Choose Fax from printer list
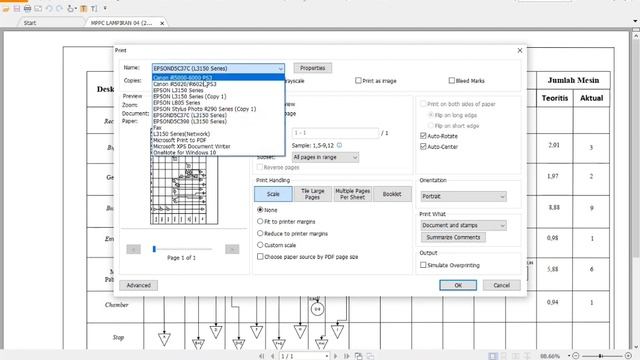Viewport: 640px width, 360px height. pos(218,128)
